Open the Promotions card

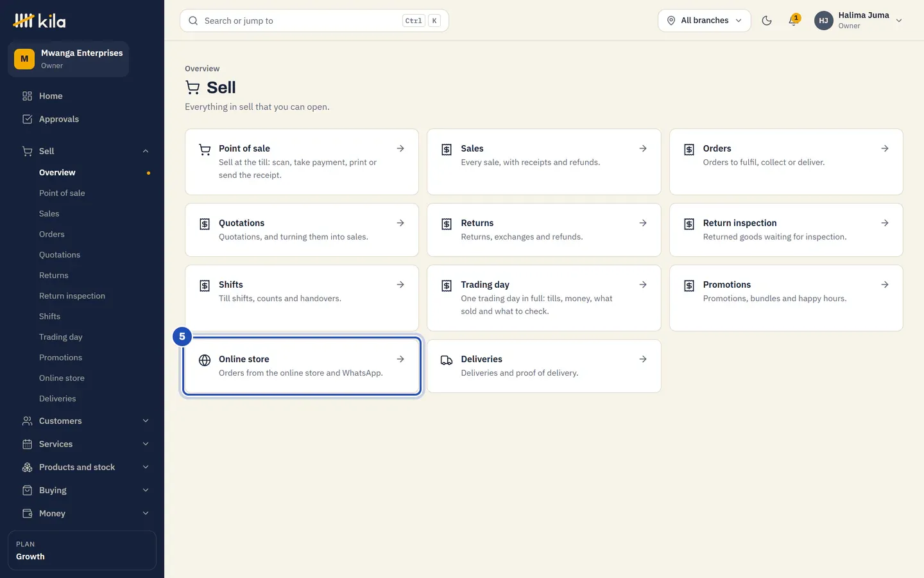tap(786, 298)
